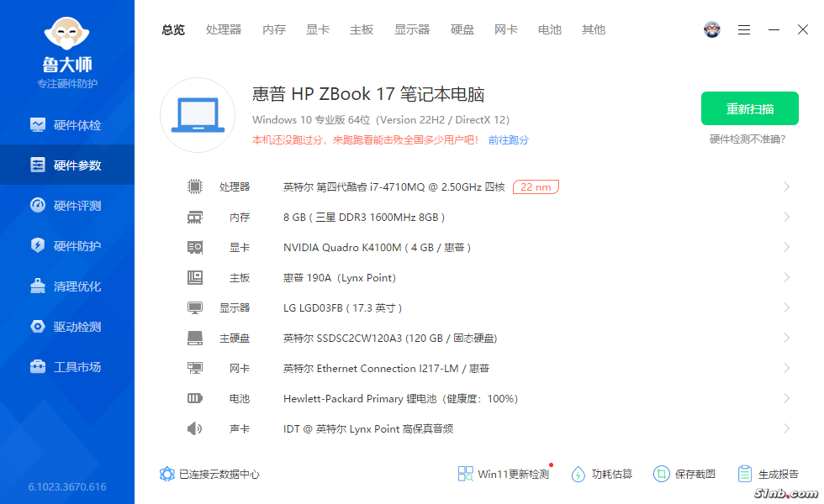Minimize the 鲁大师 window
Image resolution: width=824 pixels, height=504 pixels.
[774, 30]
